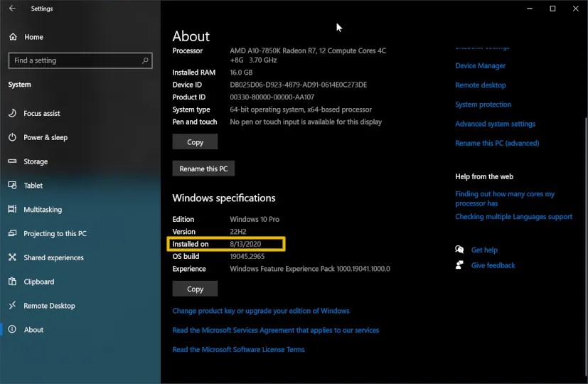Click the Give feedback link

[x=493, y=265]
